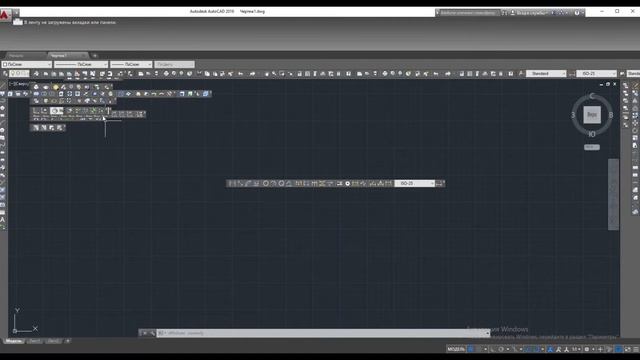Open the ПоСлою lineweight dropdown
Viewport: 640px width, 360px height.
[131, 64]
